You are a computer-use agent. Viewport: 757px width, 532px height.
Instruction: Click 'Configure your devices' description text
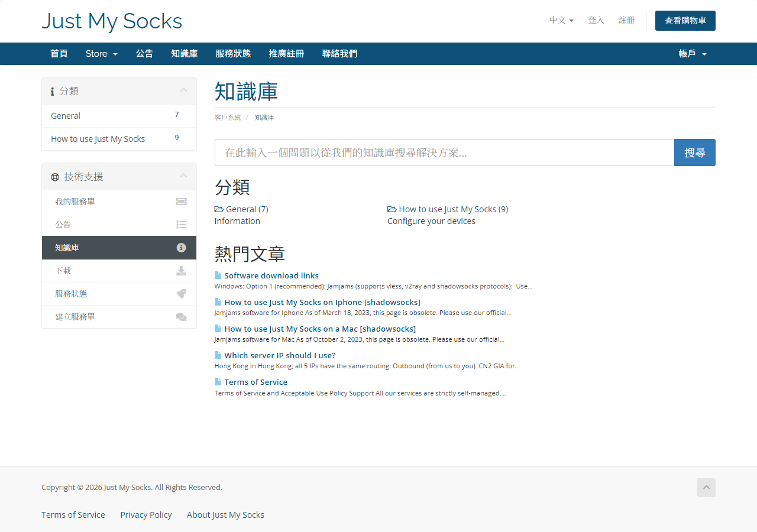[431, 221]
